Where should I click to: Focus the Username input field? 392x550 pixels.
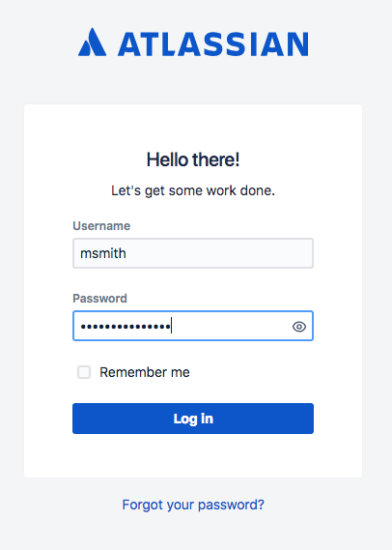click(193, 253)
